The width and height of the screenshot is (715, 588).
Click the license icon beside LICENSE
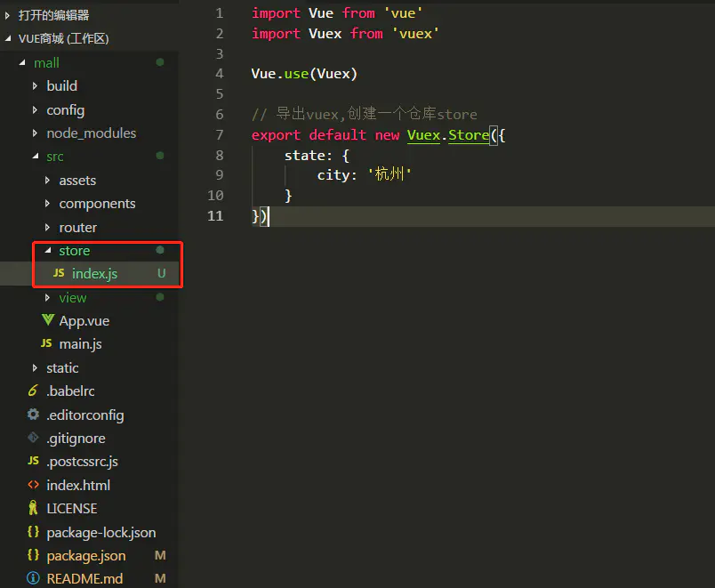click(x=33, y=508)
